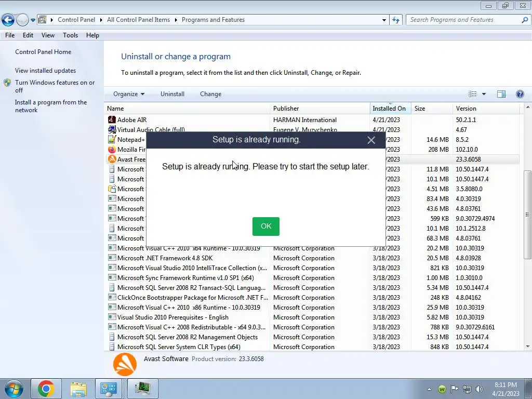Click the Refresh button beside address bar

396,20
